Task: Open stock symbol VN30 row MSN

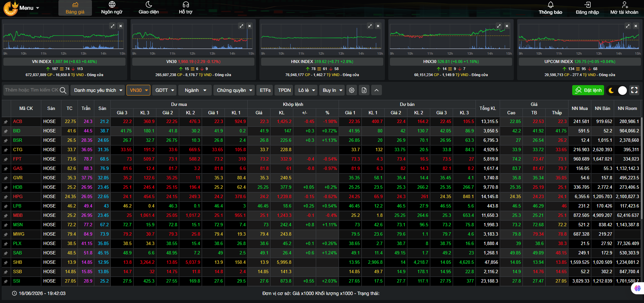Action: pos(18,225)
